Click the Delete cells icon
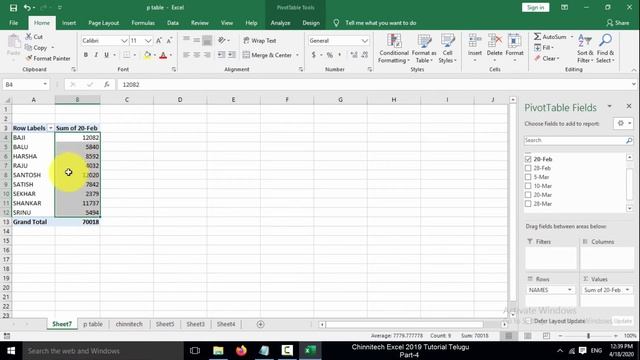This screenshot has height=360, width=640. (x=495, y=41)
